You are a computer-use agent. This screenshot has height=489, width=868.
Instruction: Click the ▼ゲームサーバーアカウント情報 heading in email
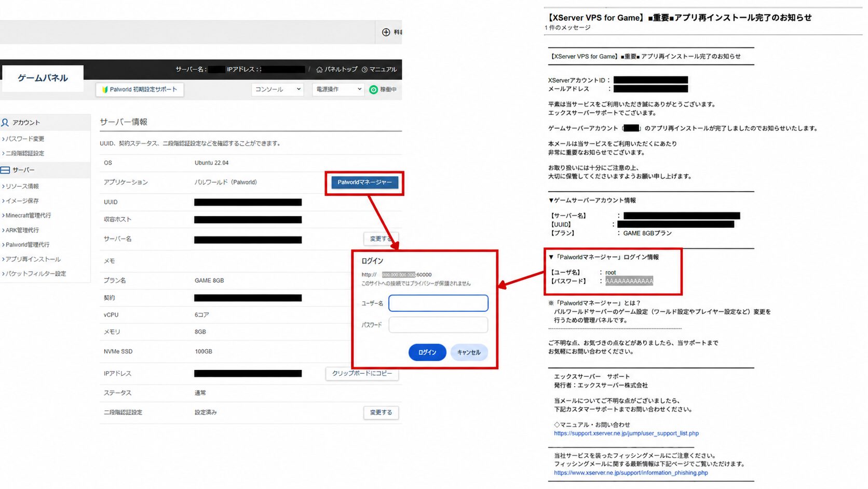pos(592,201)
